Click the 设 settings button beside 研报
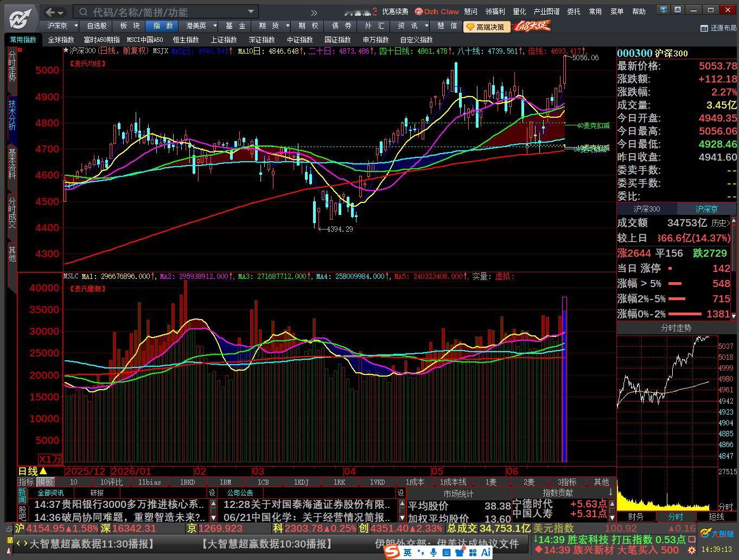The width and height of the screenshot is (739, 560). [x=212, y=493]
